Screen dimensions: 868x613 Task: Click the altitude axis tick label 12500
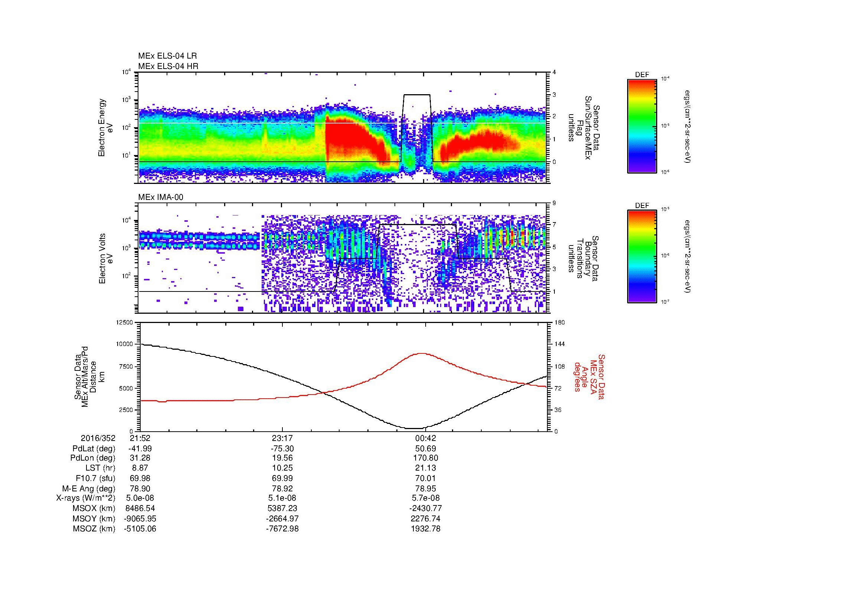coord(124,322)
